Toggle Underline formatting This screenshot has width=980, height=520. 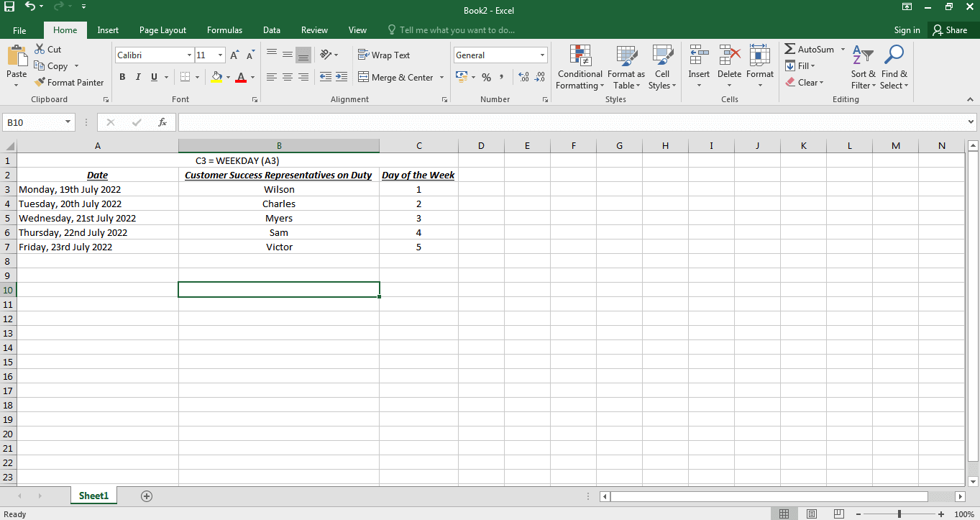(154, 77)
